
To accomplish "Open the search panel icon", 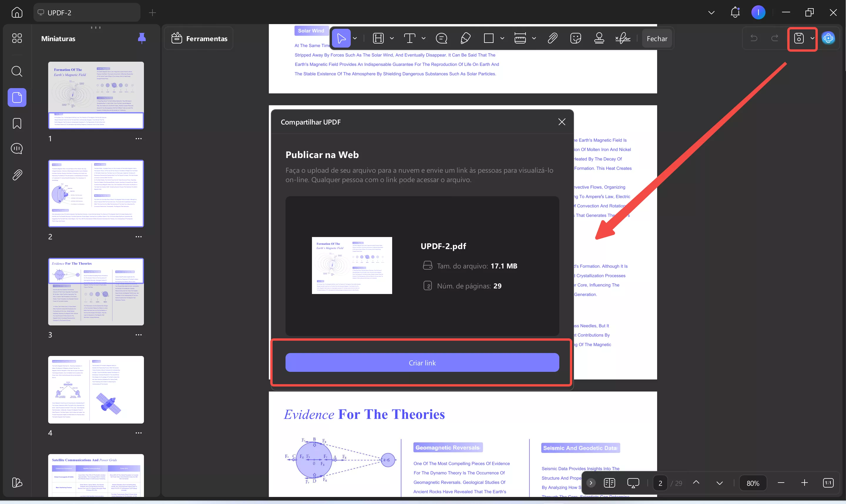I will coord(17,71).
